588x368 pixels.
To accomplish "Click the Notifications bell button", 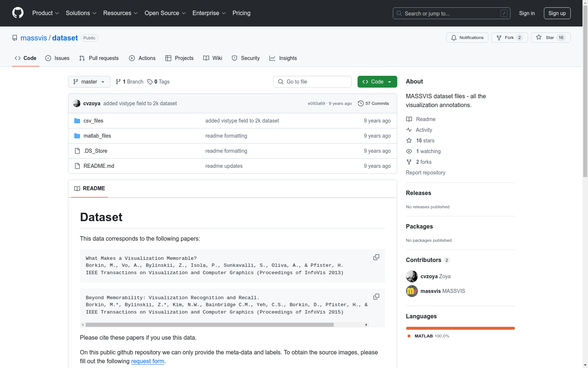I will click(x=467, y=38).
